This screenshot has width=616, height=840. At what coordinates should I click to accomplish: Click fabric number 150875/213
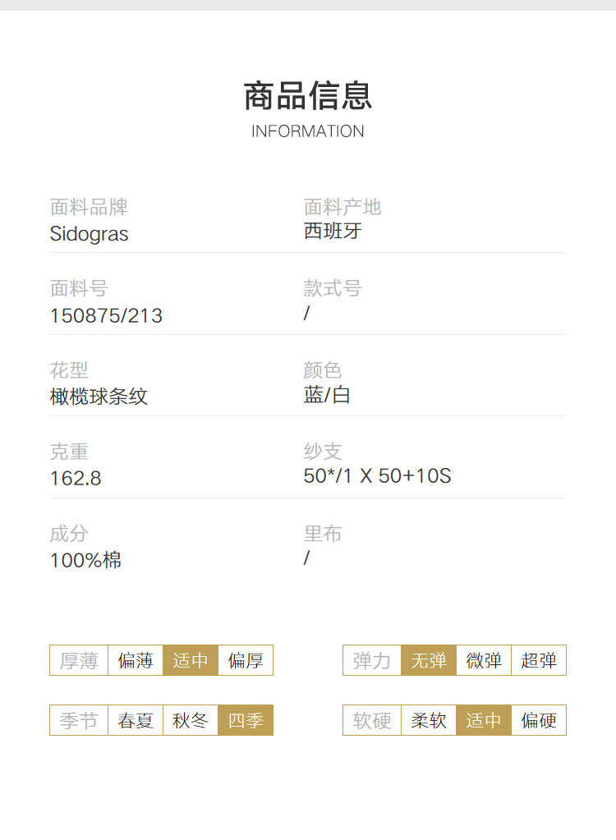[106, 315]
